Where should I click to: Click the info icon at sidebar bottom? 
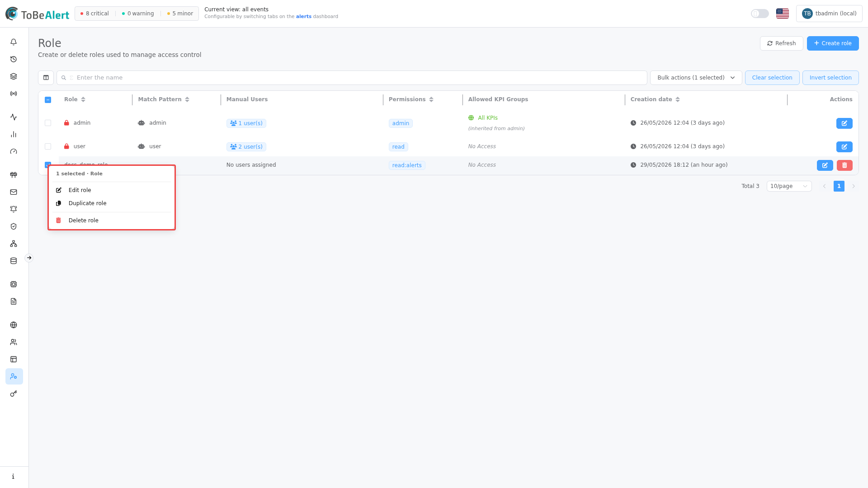pyautogui.click(x=14, y=476)
